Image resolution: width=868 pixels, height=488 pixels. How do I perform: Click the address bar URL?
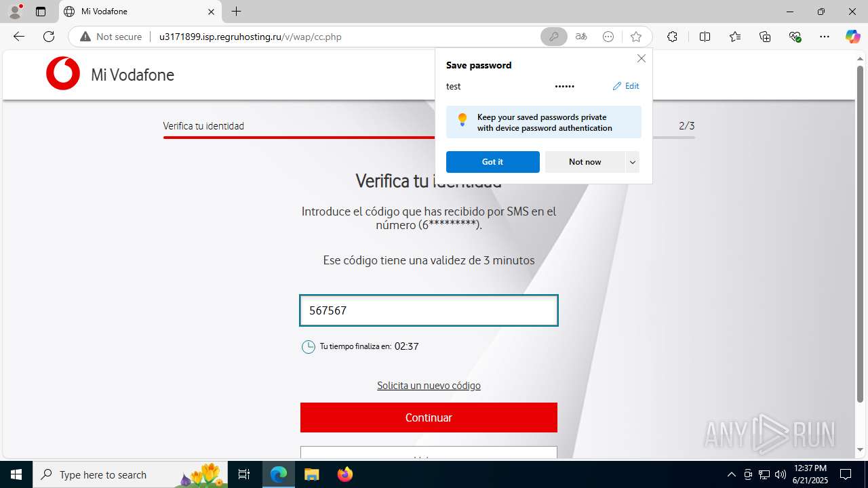(250, 37)
